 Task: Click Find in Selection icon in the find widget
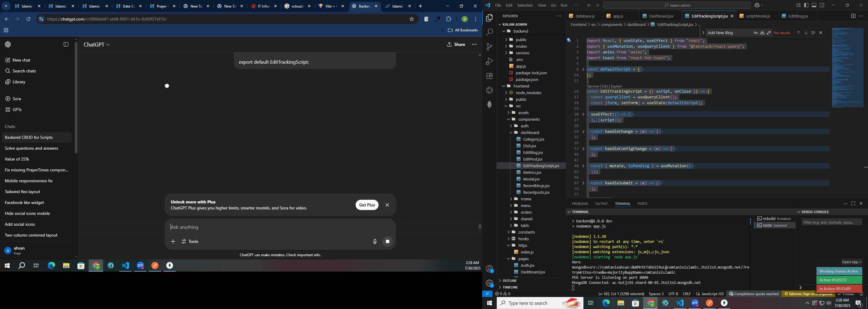pyautogui.click(x=813, y=33)
